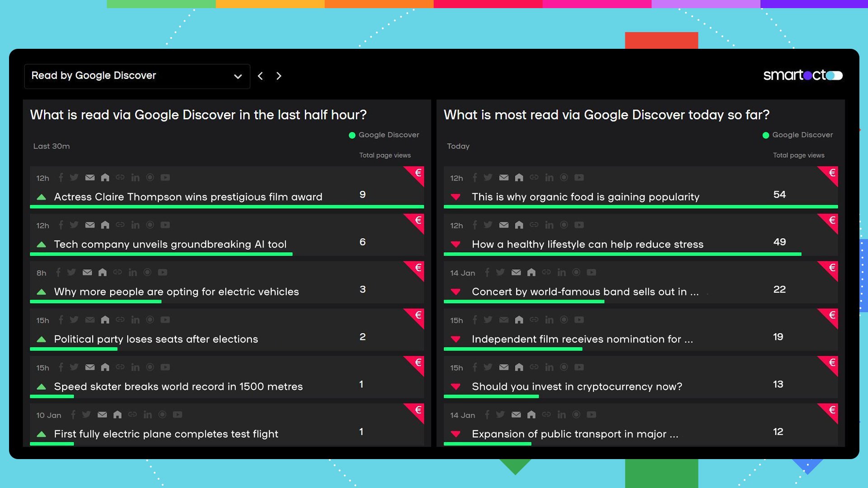This screenshot has height=488, width=868.
Task: Click Twitter icon on AI tool article
Action: click(74, 225)
